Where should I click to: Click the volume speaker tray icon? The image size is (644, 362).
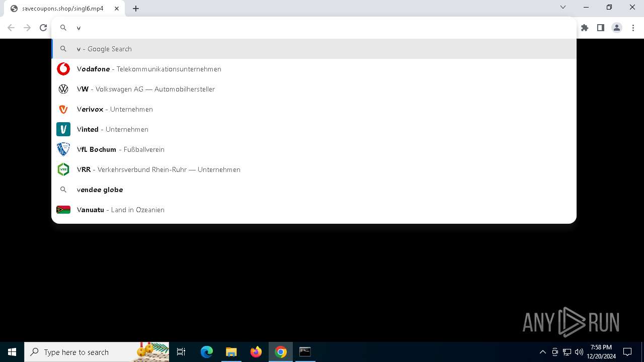click(579, 352)
